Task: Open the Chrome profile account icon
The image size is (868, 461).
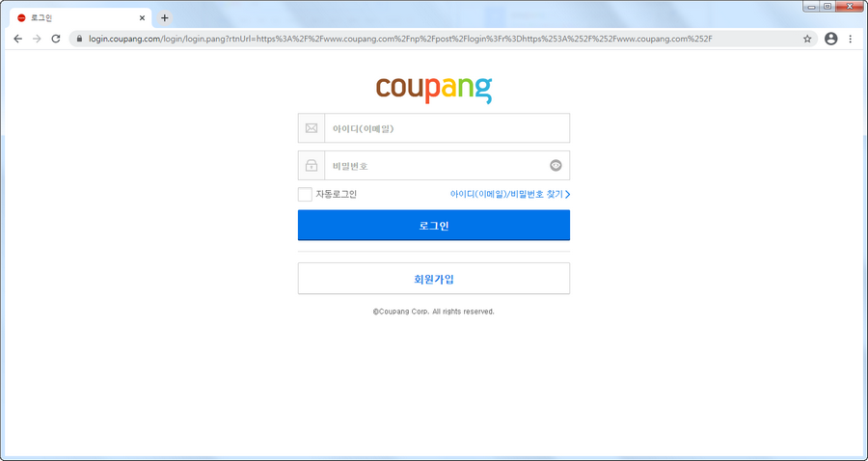Action: [x=831, y=39]
